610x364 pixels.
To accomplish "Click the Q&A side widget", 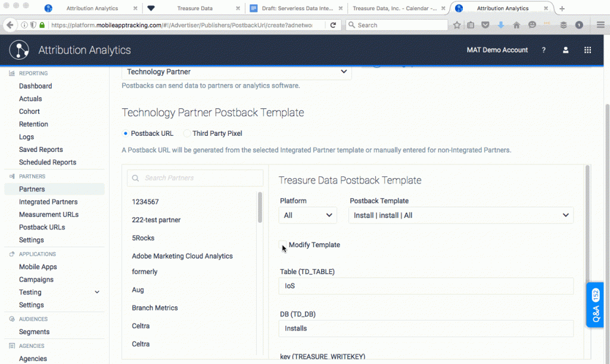I will pyautogui.click(x=595, y=305).
